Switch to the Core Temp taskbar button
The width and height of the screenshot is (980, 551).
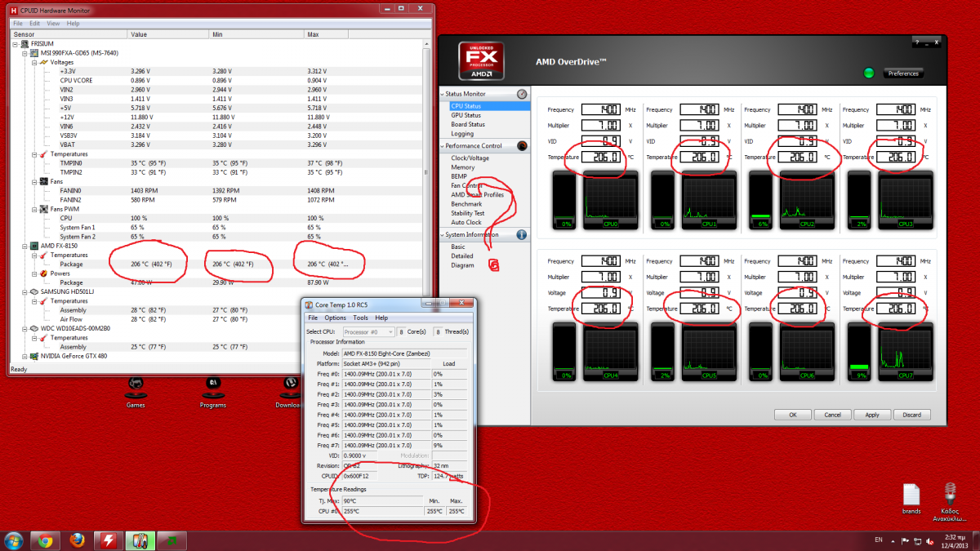(x=140, y=540)
